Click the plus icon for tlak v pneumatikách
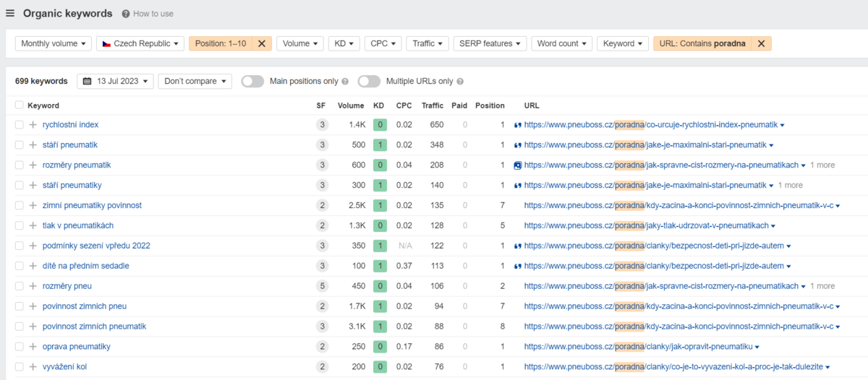Screen dimensions: 868x380 point(33,226)
